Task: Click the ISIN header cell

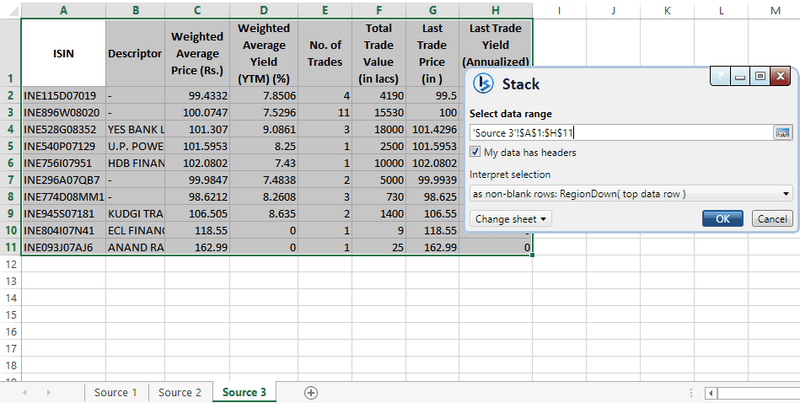Action: tap(63, 53)
